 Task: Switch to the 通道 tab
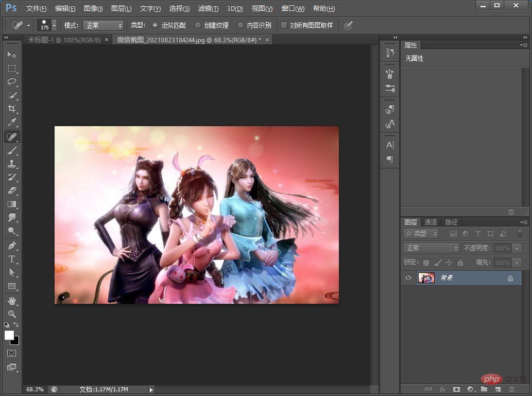coord(431,222)
